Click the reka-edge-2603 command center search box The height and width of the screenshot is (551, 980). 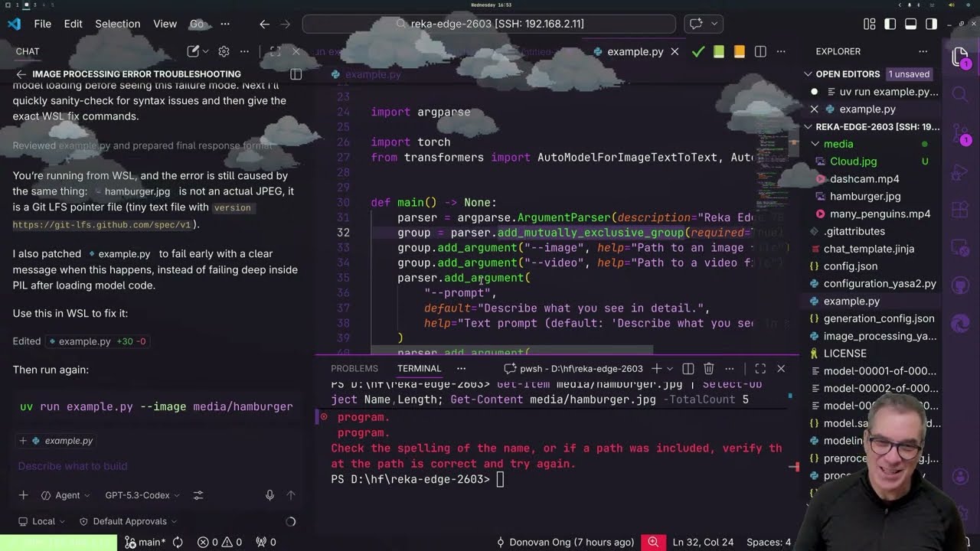tap(488, 24)
